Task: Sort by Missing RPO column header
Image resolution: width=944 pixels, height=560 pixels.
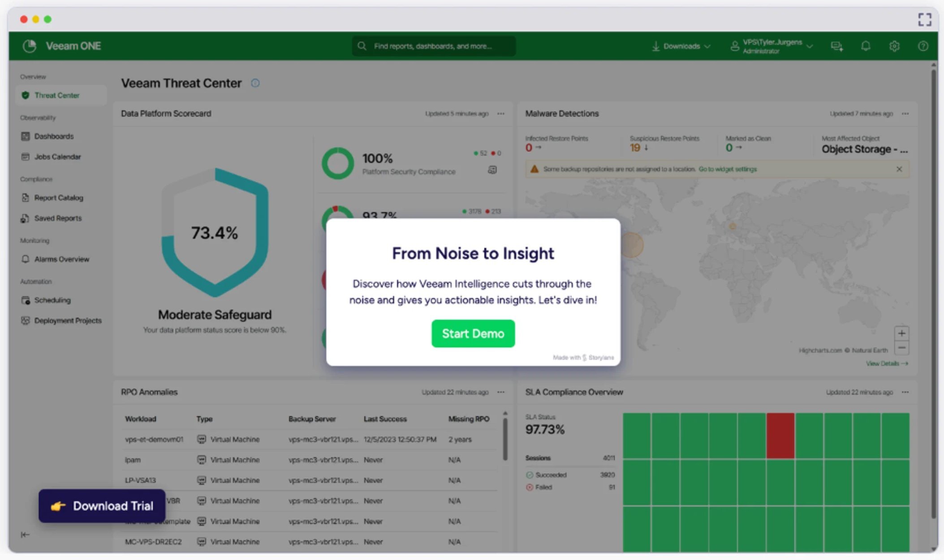Action: pyautogui.click(x=469, y=419)
